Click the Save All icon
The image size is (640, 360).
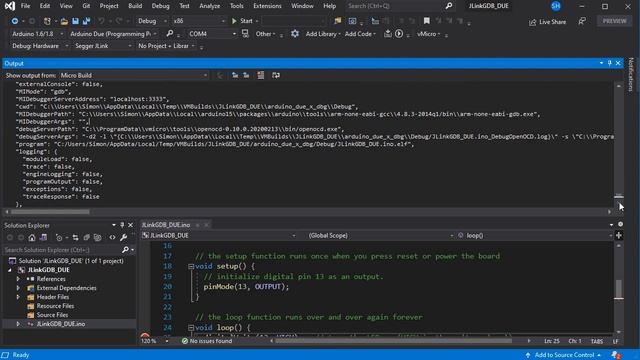(x=87, y=21)
